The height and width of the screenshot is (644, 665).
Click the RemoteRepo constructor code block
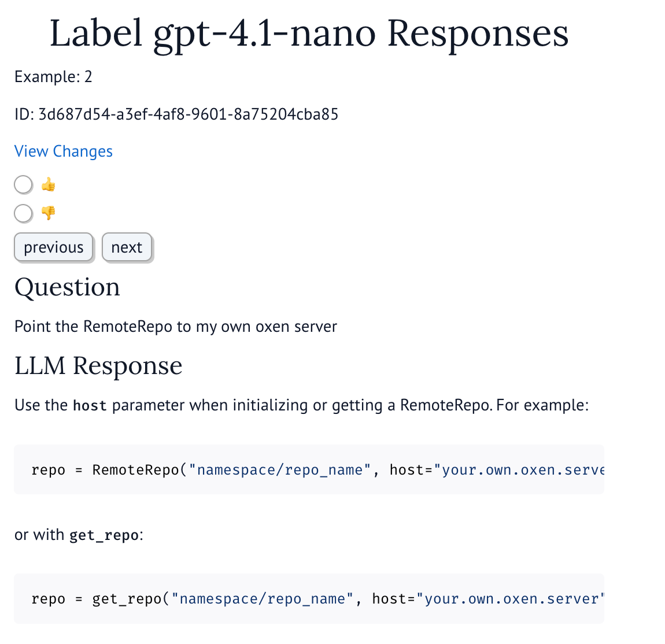[x=309, y=469]
